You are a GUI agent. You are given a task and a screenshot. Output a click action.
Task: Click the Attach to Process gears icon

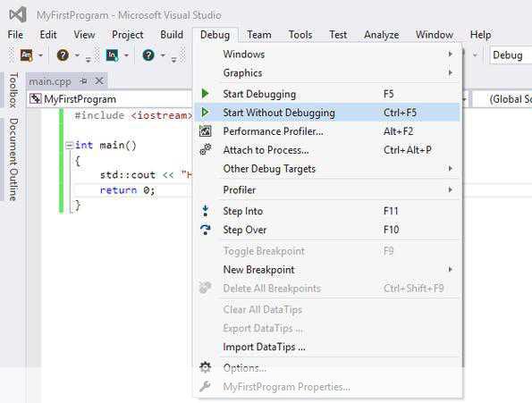tap(206, 149)
